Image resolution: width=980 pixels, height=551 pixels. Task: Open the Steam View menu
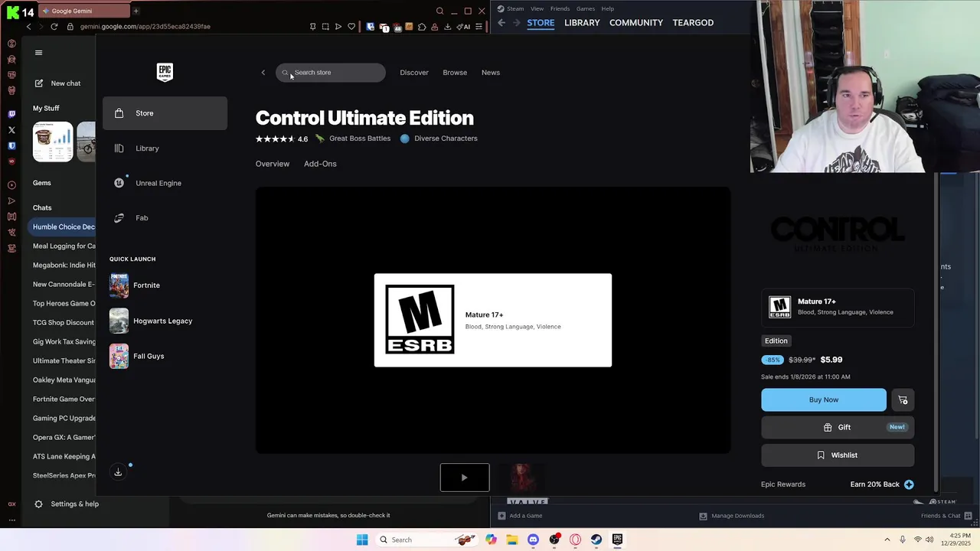tap(537, 9)
